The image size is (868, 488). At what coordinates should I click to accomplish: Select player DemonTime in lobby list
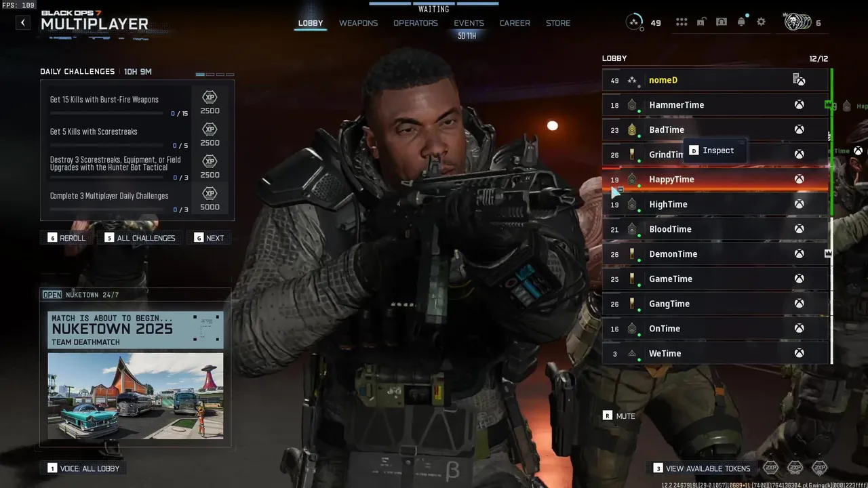click(715, 254)
